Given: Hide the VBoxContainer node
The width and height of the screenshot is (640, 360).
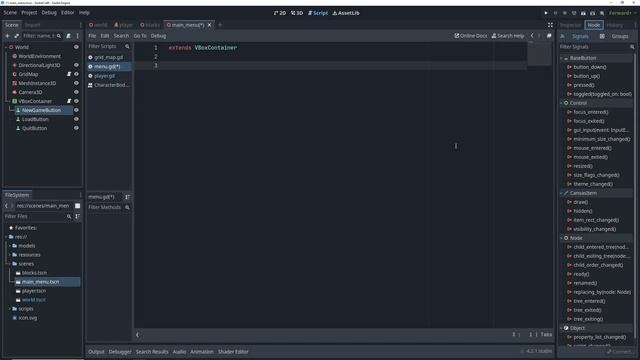Looking at the screenshot, I should point(76,101).
